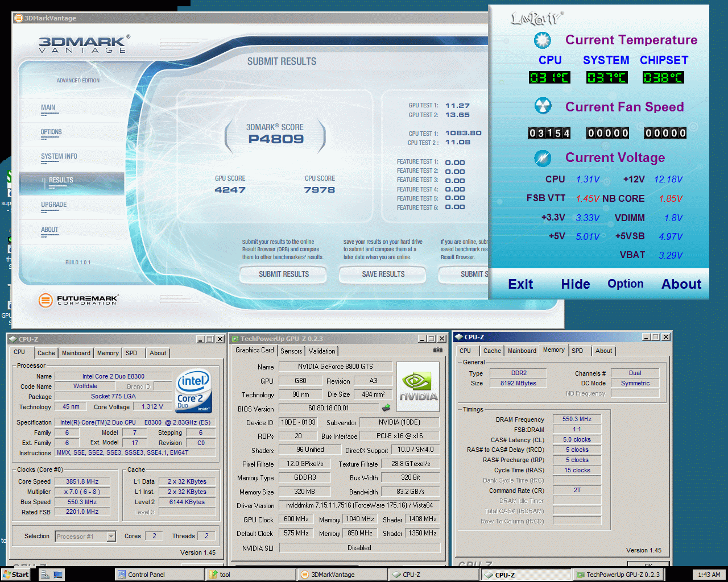Click the camera screenshot icon in GPU-Z
Viewport: 728px width, 582px height.
pyautogui.click(x=437, y=350)
